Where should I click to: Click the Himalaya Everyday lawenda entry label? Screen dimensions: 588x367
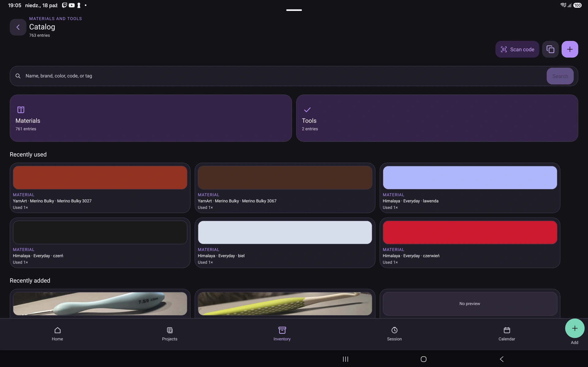click(x=410, y=201)
